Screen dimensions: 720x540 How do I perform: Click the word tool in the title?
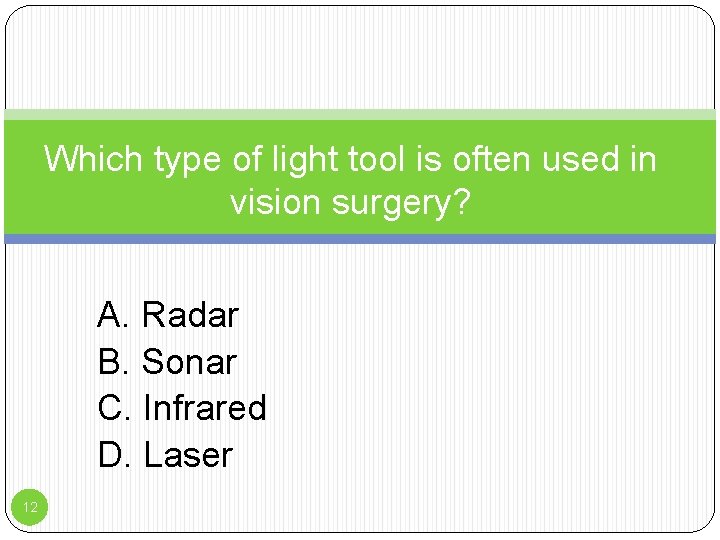377,158
